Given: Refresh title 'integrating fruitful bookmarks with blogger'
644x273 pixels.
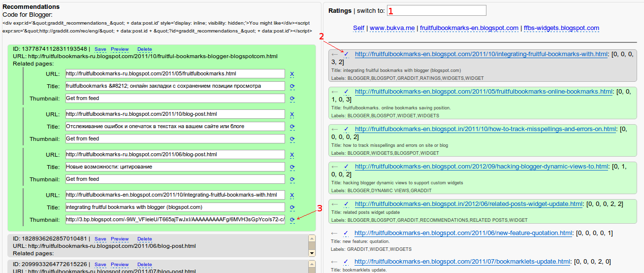Looking at the screenshot, I should point(292,207).
